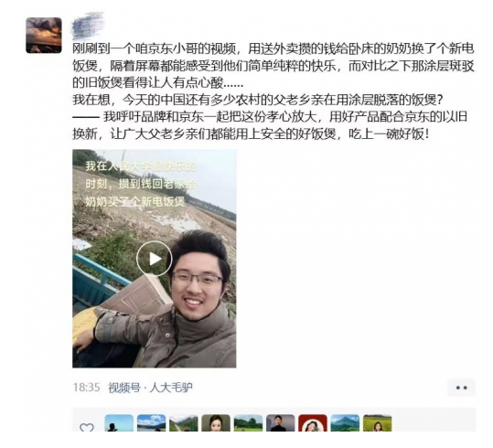Open the yellow flower field liker avatar
This screenshot has width=493, height=448.
[x=377, y=423]
